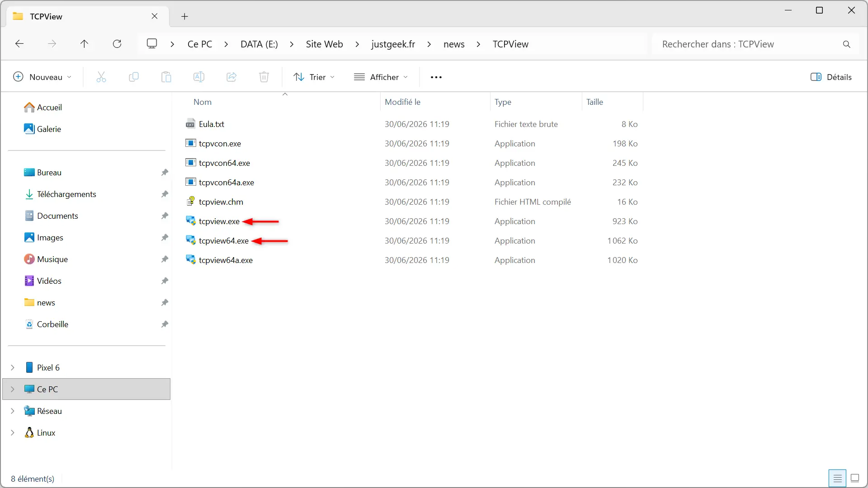Select the tcpview64a.exe file

226,260
